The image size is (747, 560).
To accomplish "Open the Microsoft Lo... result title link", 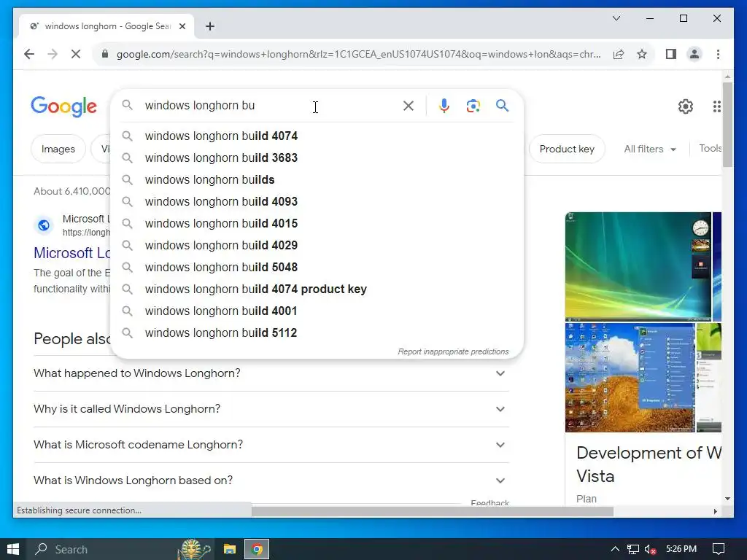I will pyautogui.click(x=72, y=253).
